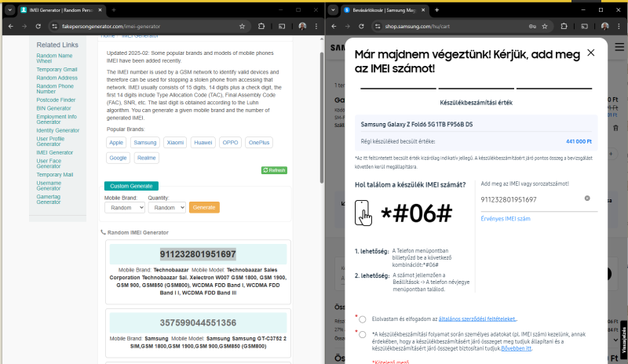Open BIN Generator link
This screenshot has height=364, width=628.
point(53,108)
